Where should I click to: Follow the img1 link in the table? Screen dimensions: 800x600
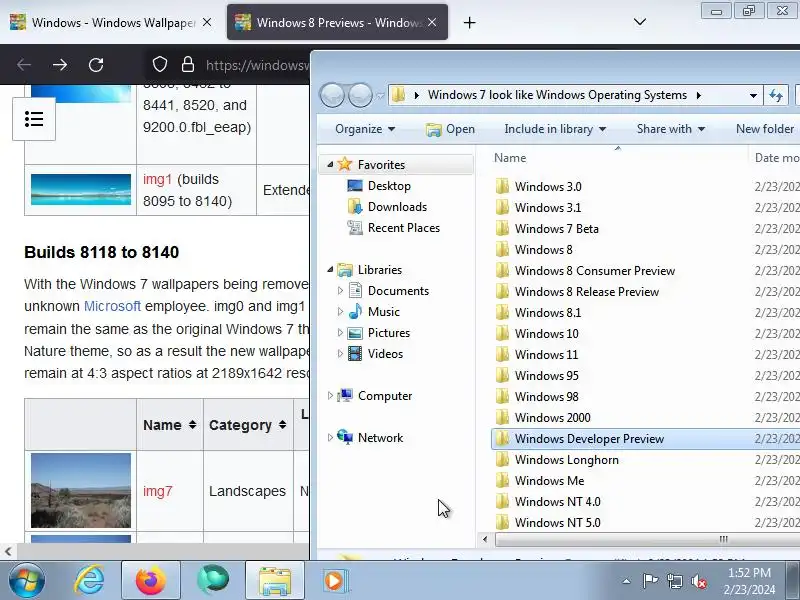[157, 180]
